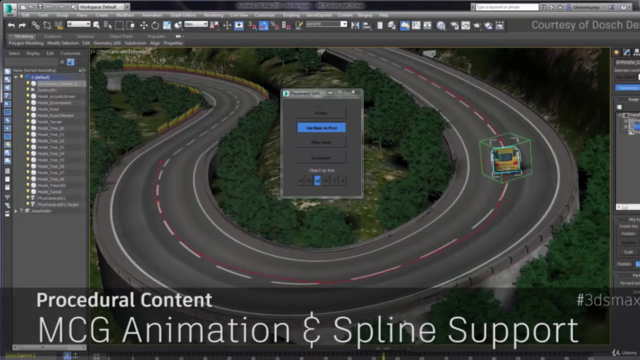The height and width of the screenshot is (360, 640).
Task: Hide the Model_Environment object bulb
Action: tap(28, 103)
